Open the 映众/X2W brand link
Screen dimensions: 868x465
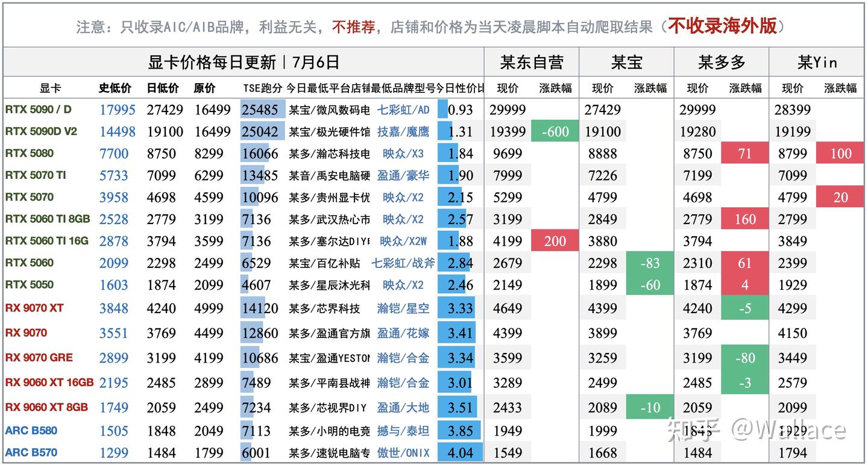tap(403, 241)
